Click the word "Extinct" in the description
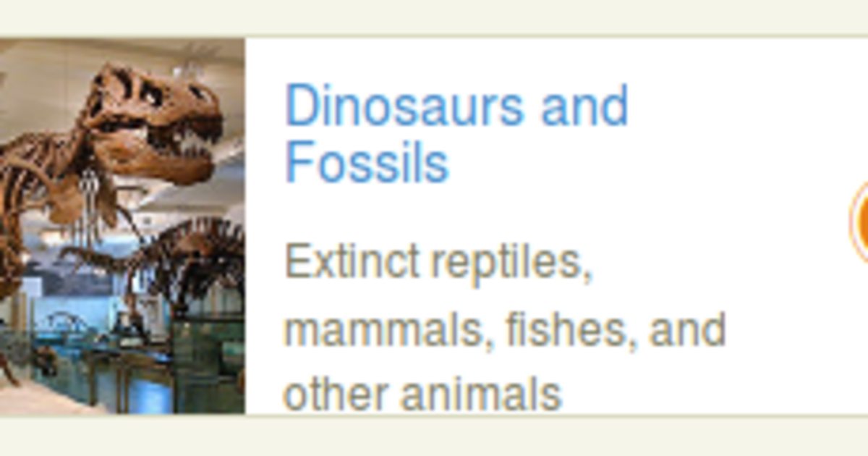This screenshot has height=456, width=868. [352, 261]
